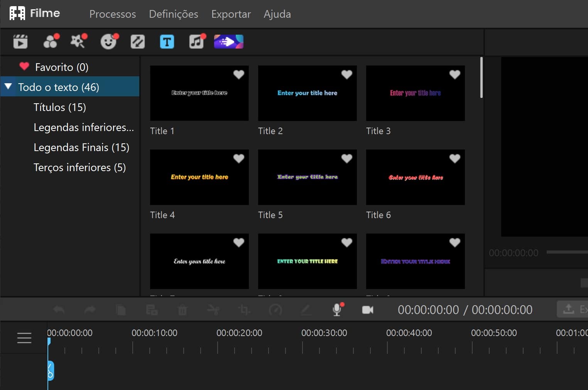Image resolution: width=588 pixels, height=390 pixels.
Task: Favorite Title 6 with heart icon
Action: click(455, 158)
